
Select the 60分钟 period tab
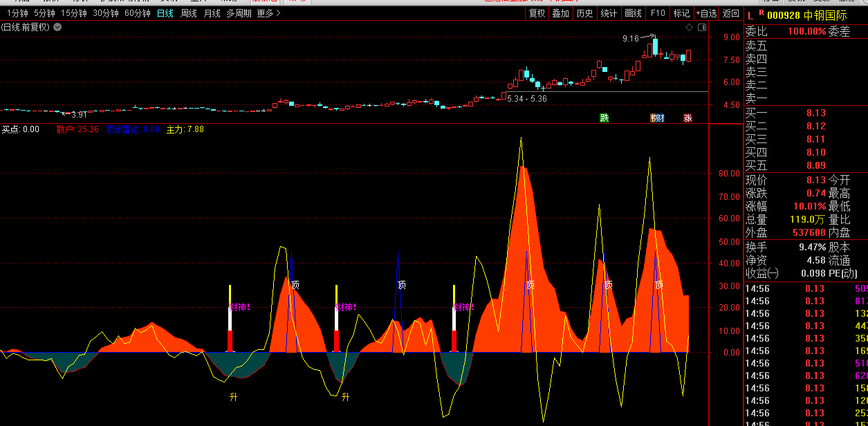[x=137, y=13]
